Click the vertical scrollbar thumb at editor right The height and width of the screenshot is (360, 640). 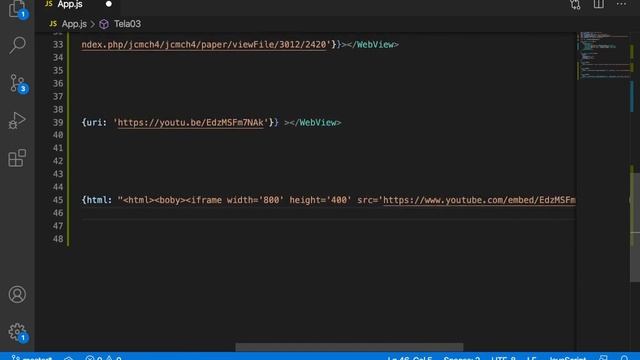(x=635, y=227)
